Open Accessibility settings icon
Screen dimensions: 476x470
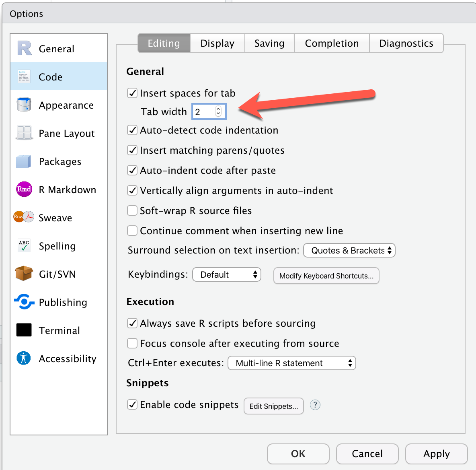pos(23,358)
